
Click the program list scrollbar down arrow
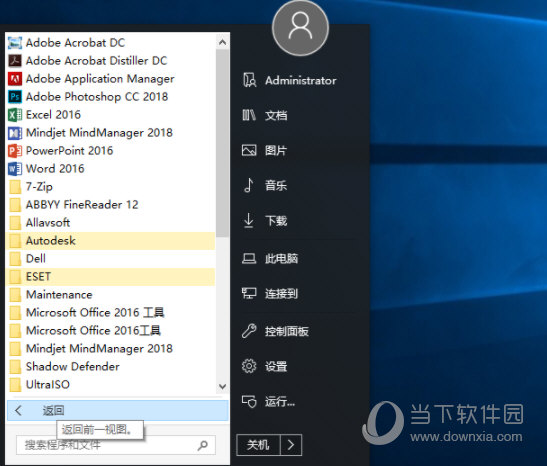222,386
